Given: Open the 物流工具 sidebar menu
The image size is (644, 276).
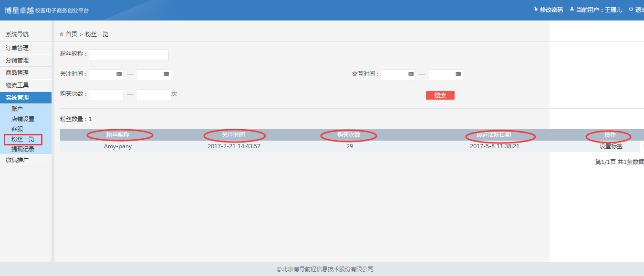Looking at the screenshot, I should (17, 85).
